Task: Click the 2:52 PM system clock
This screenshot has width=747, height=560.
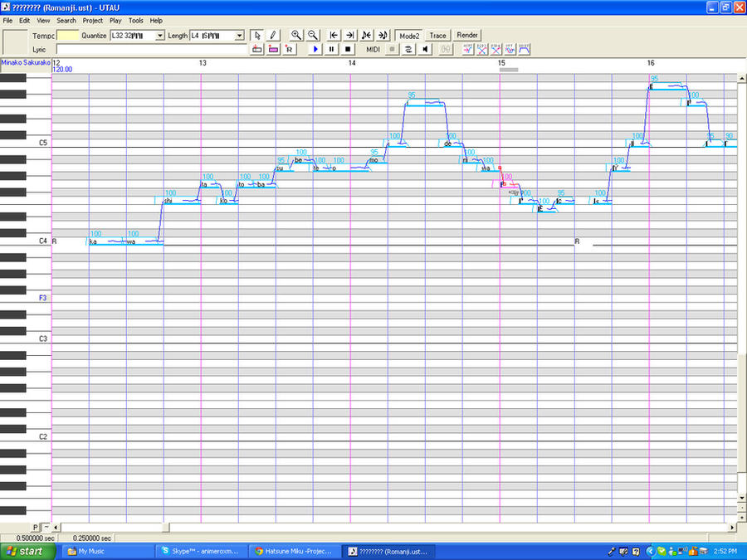Action: [725, 552]
